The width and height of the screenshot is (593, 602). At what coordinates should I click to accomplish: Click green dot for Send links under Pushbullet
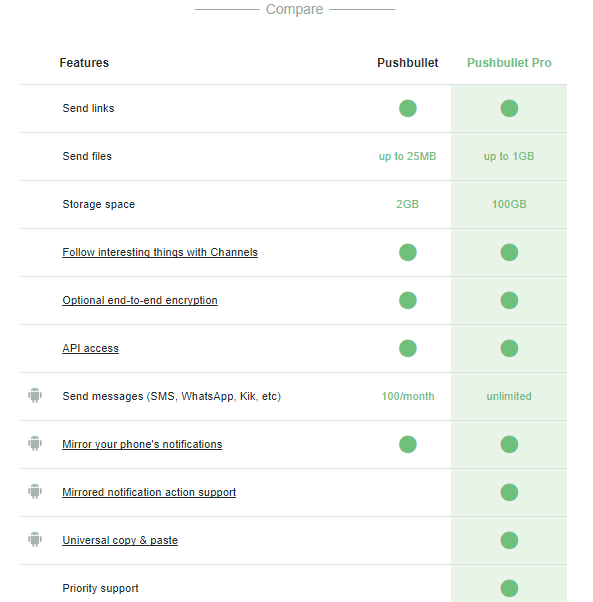[x=408, y=108]
